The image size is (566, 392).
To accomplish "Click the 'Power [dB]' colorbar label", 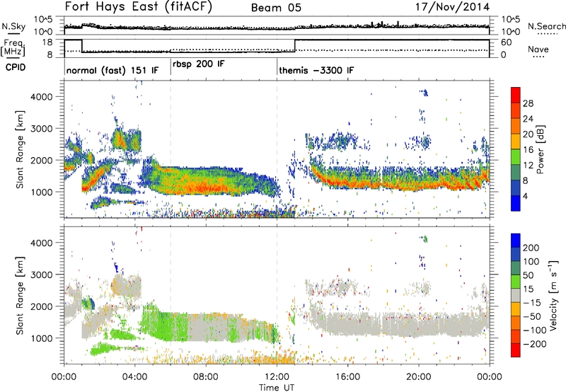I will point(541,149).
